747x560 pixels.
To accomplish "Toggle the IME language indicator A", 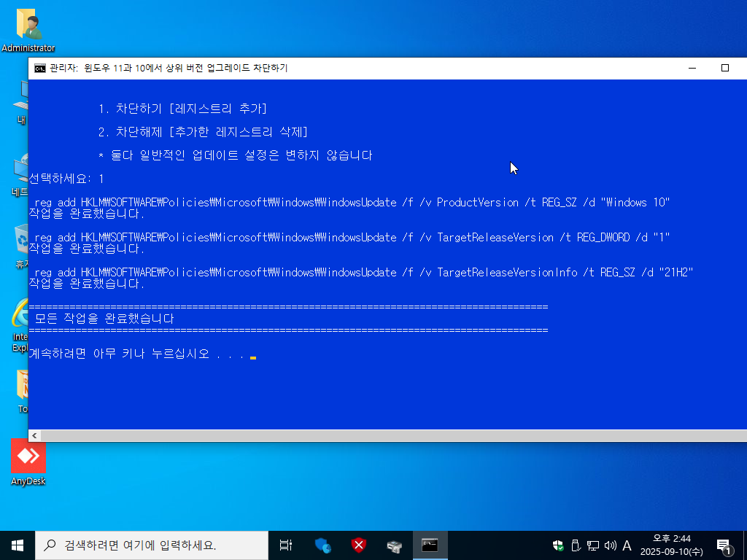I will 627,545.
